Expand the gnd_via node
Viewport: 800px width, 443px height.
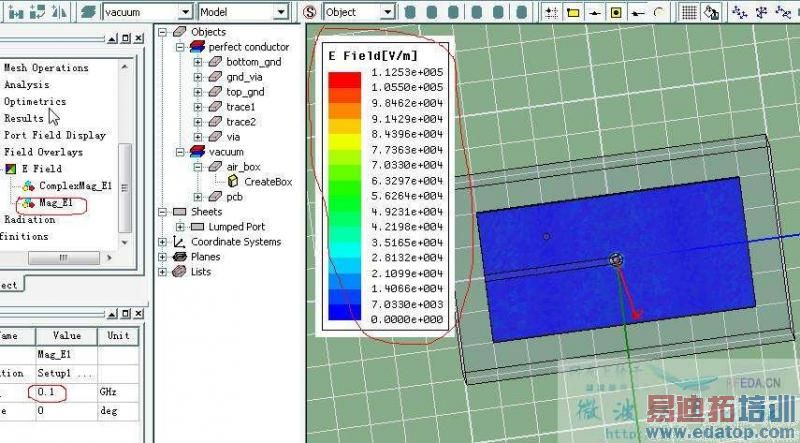pos(198,77)
